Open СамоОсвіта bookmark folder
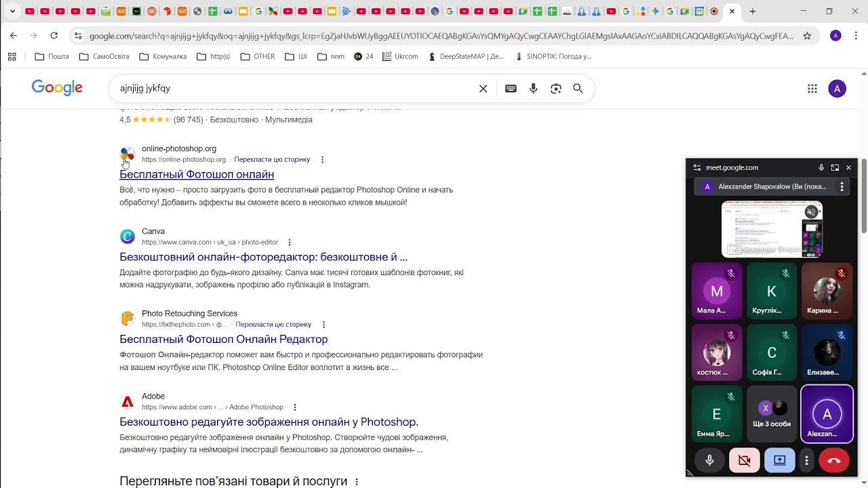Viewport: 868px width, 488px height. (104, 57)
